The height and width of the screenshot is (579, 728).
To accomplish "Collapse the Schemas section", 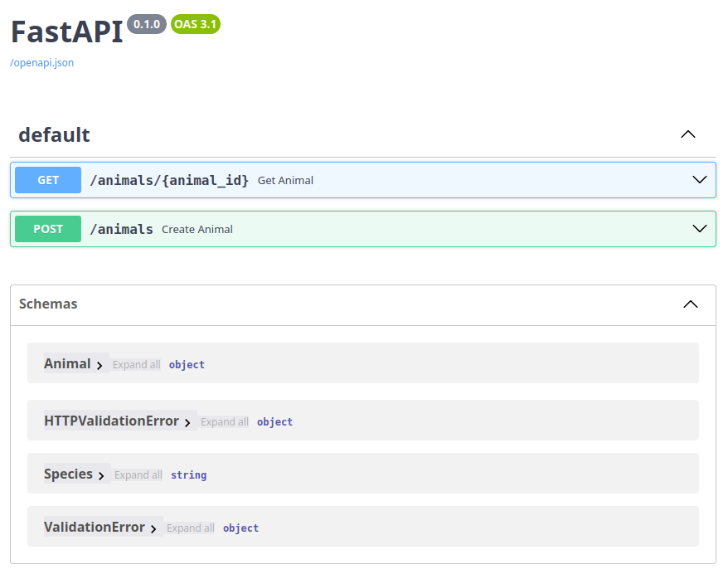I will (691, 304).
